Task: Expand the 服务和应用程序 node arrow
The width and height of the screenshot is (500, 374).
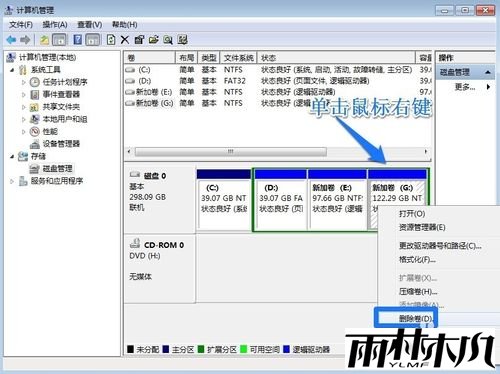Action: click(x=12, y=181)
